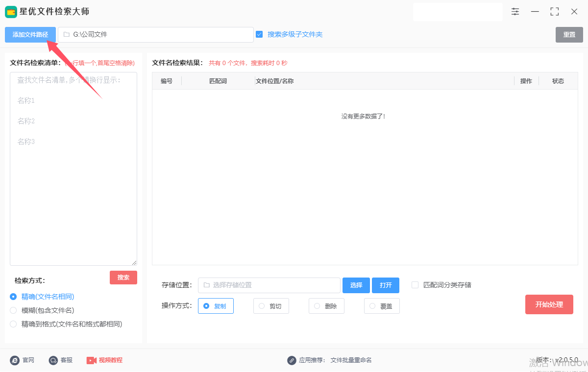Click the 开始处理 button
The height and width of the screenshot is (372, 588).
pyautogui.click(x=549, y=304)
